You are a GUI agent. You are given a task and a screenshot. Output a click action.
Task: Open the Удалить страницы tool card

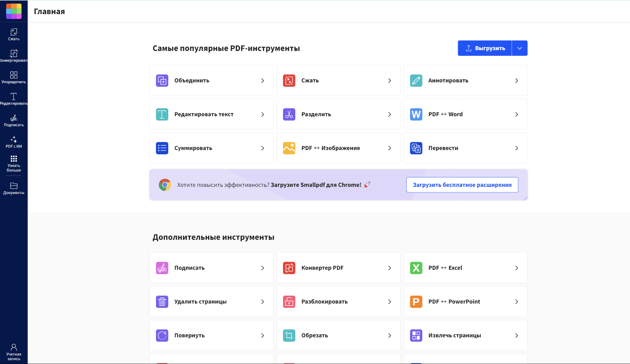coord(211,302)
